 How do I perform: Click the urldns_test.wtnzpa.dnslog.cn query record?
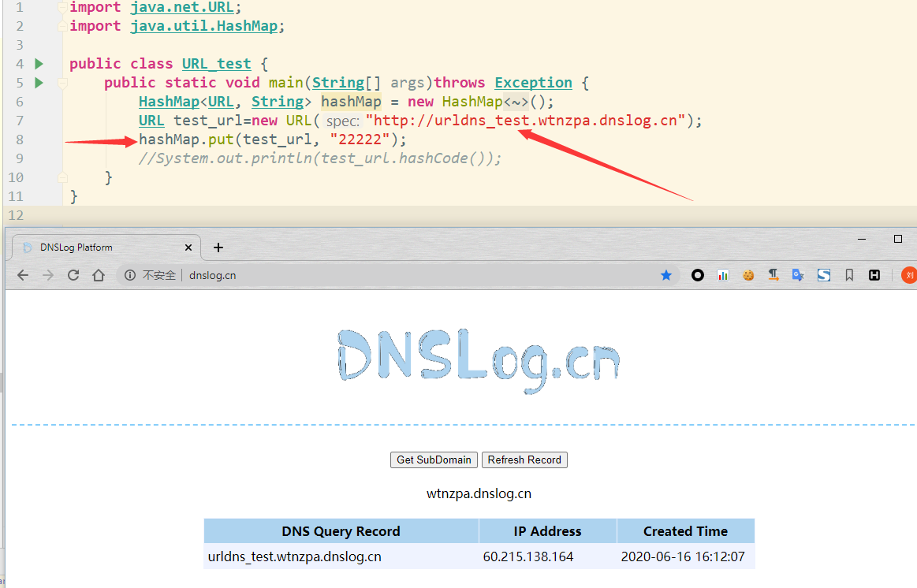click(295, 556)
